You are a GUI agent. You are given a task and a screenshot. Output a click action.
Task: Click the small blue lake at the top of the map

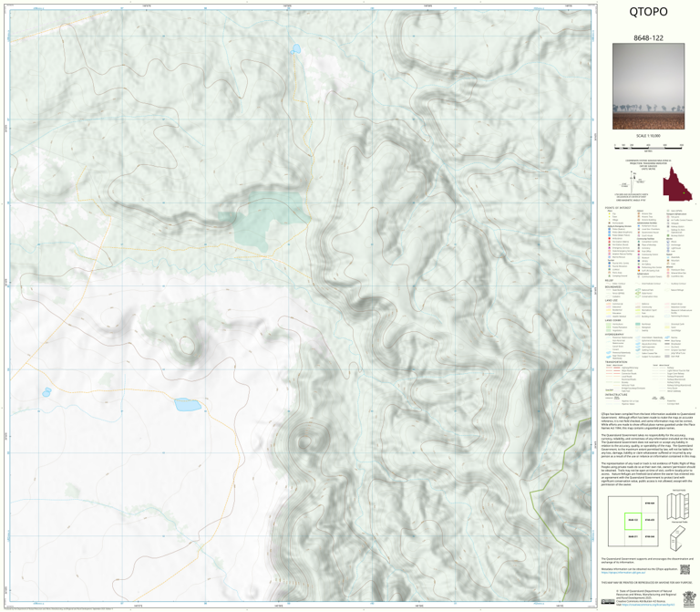coord(296,49)
